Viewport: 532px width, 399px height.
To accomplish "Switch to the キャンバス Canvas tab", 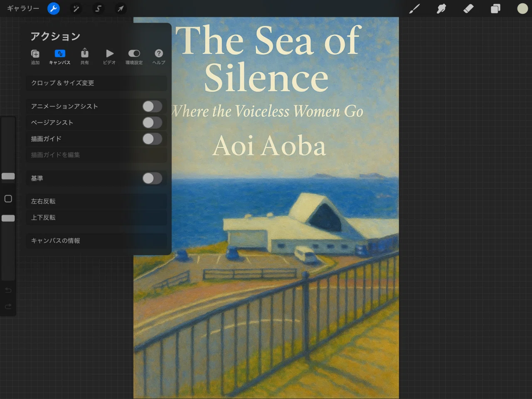I will click(x=60, y=57).
